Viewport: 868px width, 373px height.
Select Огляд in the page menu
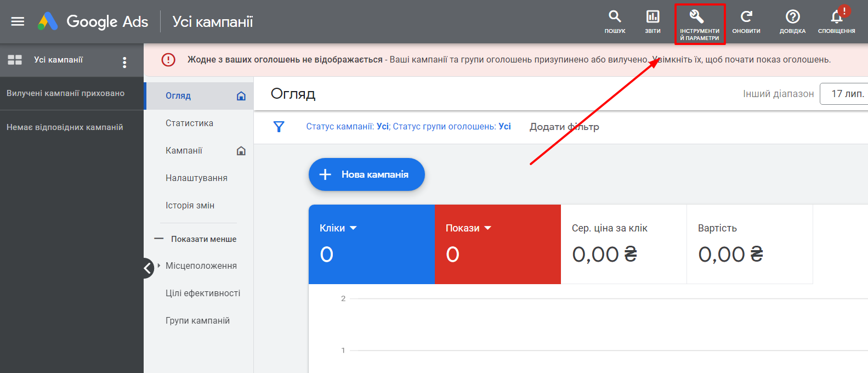pos(178,96)
